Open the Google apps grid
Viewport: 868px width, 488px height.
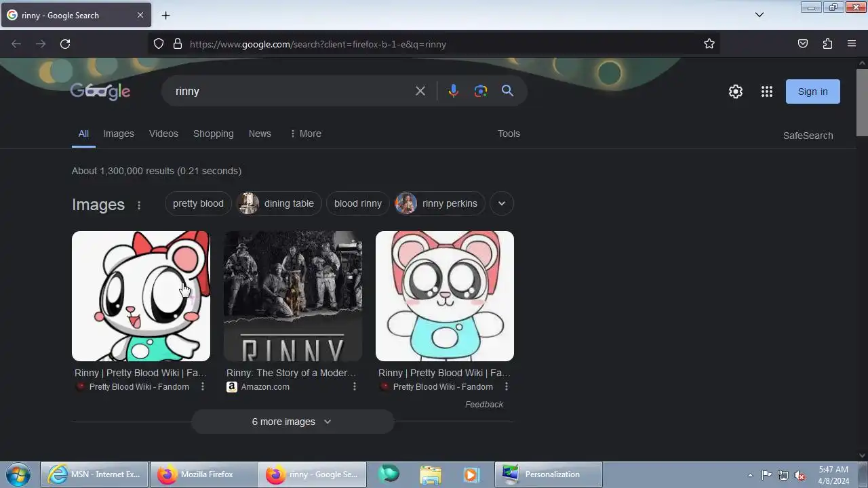click(x=767, y=91)
